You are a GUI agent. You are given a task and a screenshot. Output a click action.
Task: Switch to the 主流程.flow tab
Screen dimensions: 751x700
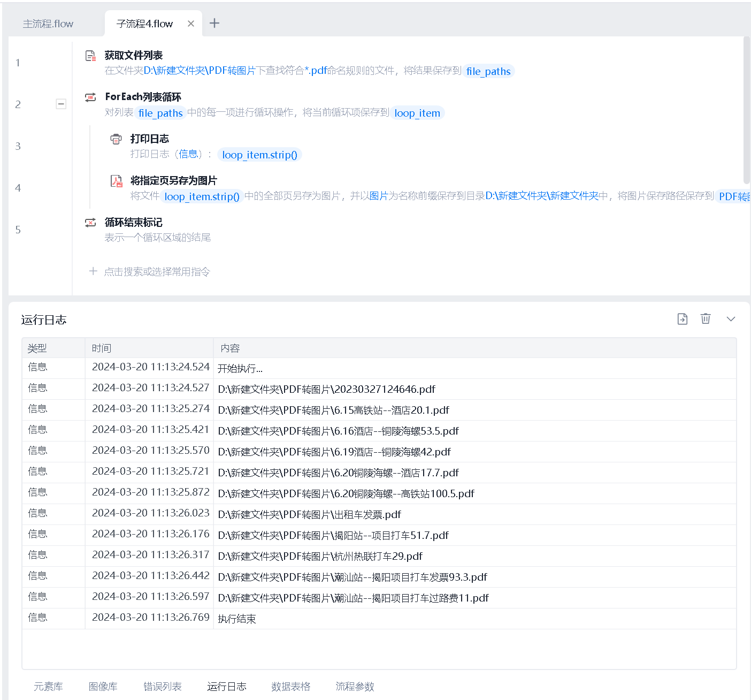48,24
